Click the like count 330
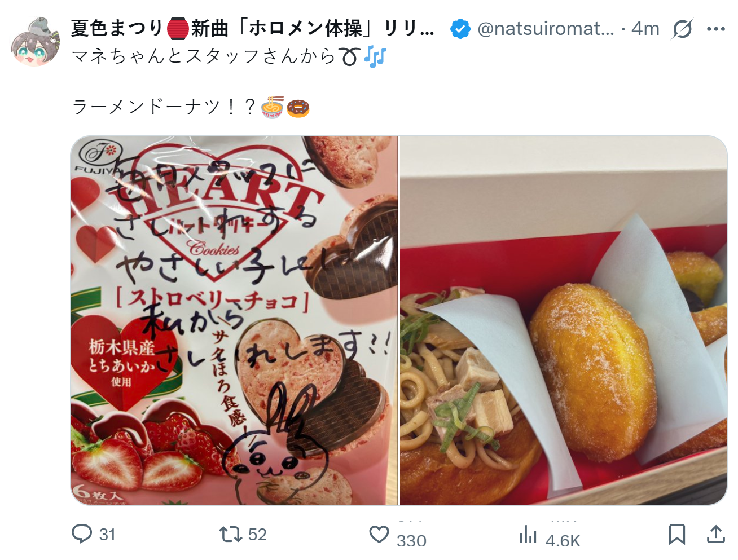 (x=411, y=541)
